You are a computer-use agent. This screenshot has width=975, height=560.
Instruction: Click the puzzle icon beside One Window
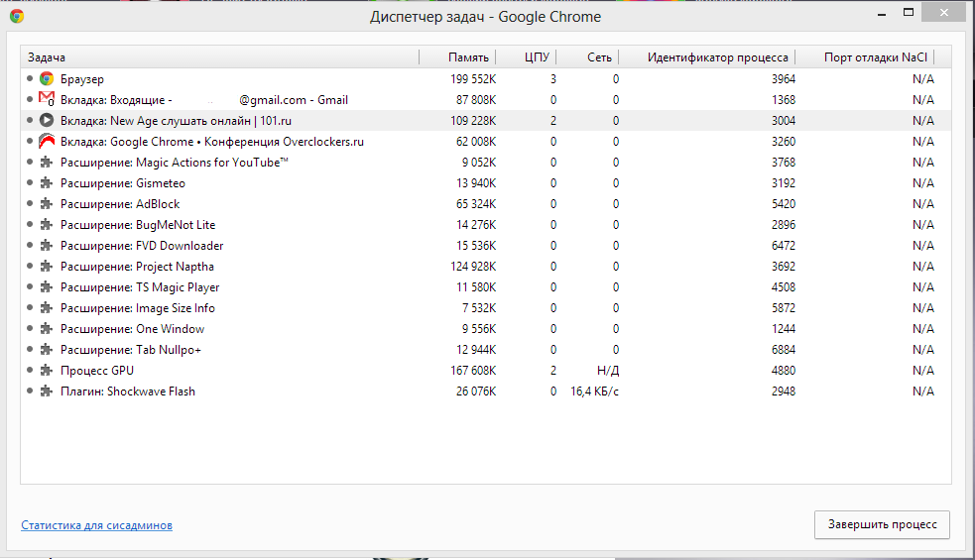click(47, 329)
